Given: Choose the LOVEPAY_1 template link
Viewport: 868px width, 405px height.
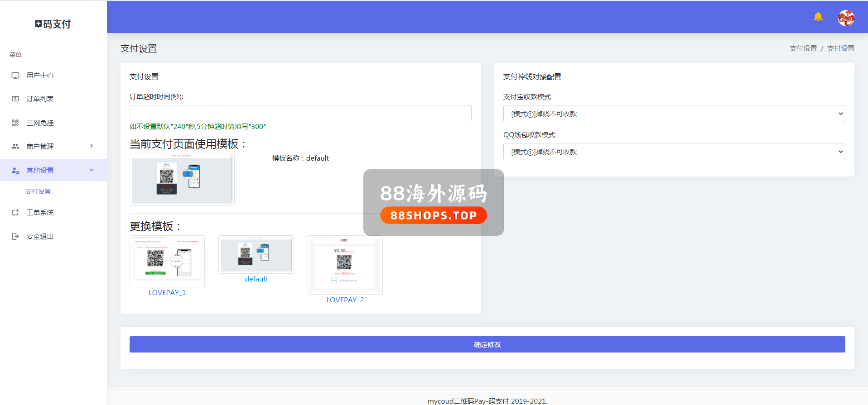Looking at the screenshot, I should click(x=167, y=292).
